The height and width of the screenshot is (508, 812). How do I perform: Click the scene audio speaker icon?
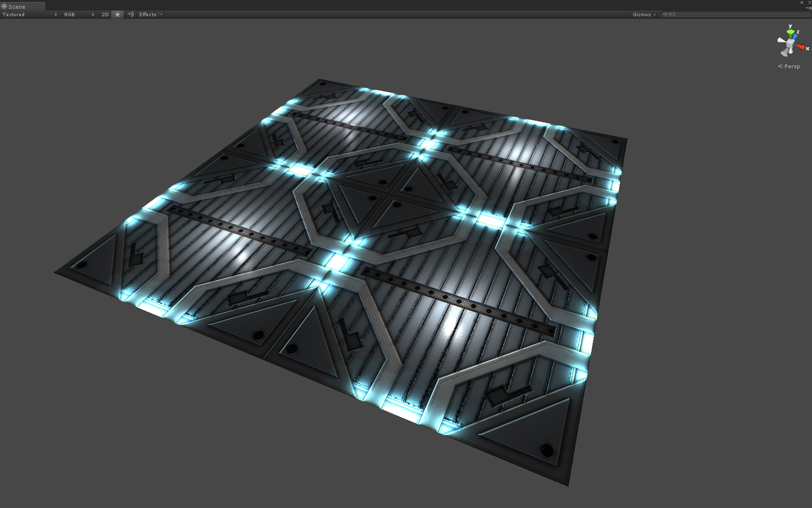(x=130, y=14)
